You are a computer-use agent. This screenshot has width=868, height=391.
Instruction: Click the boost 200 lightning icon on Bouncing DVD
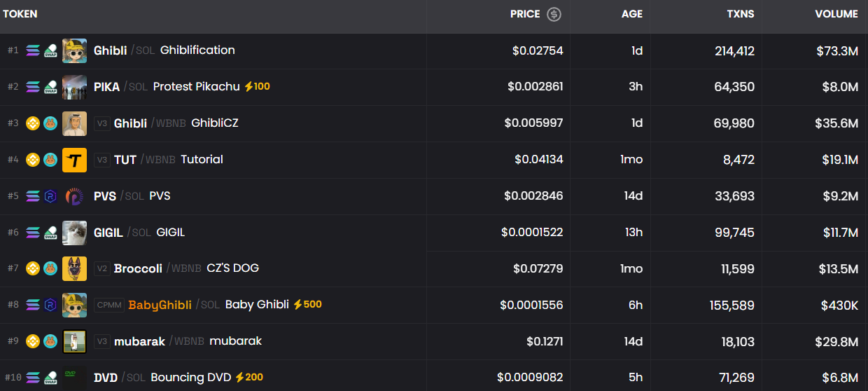pyautogui.click(x=239, y=378)
